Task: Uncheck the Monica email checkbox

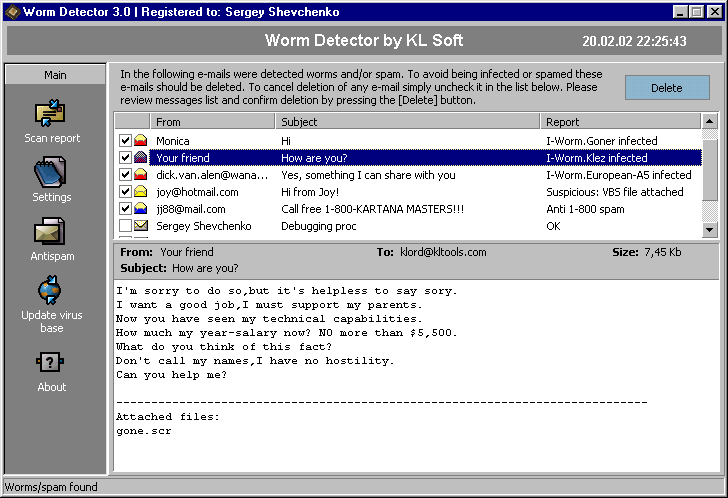Action: (x=125, y=140)
